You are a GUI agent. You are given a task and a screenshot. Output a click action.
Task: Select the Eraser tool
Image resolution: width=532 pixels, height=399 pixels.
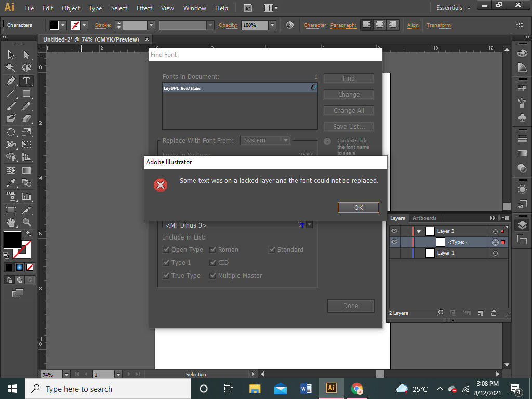[26, 118]
